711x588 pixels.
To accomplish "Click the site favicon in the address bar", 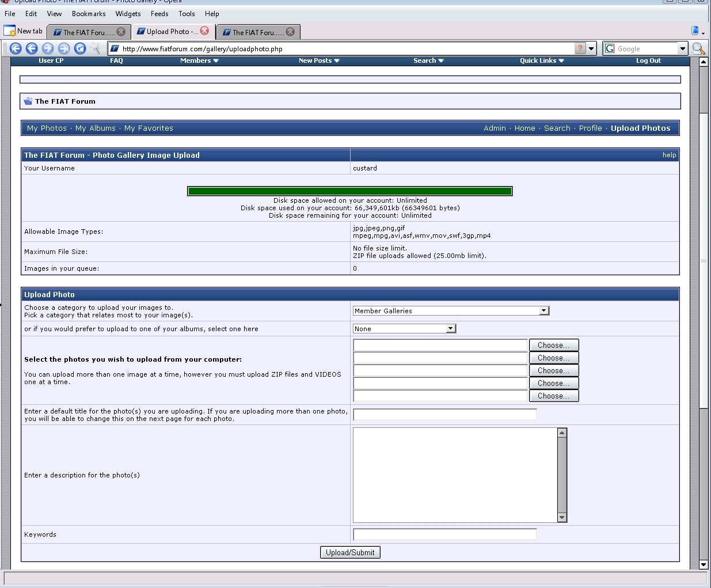I will pyautogui.click(x=115, y=49).
